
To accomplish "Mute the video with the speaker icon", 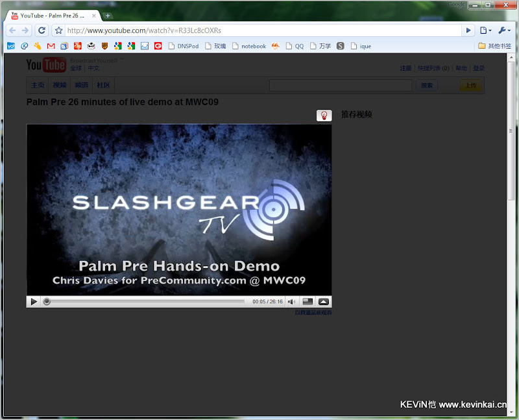I will click(x=291, y=302).
